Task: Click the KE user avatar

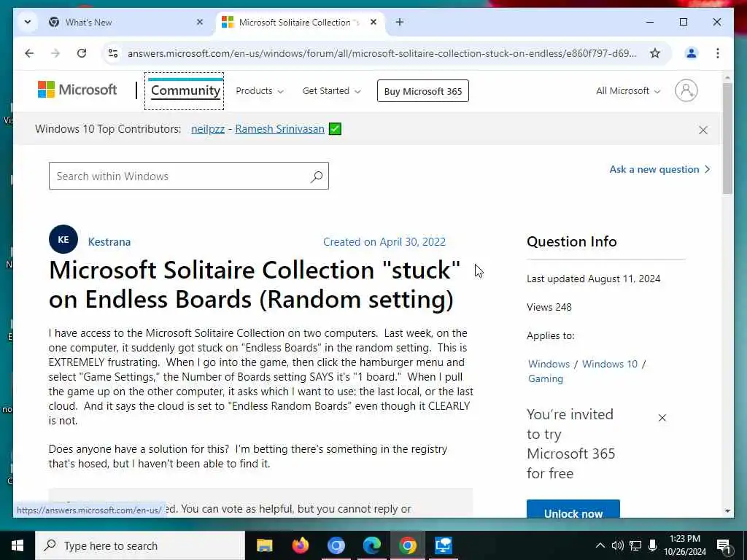Action: tap(63, 239)
